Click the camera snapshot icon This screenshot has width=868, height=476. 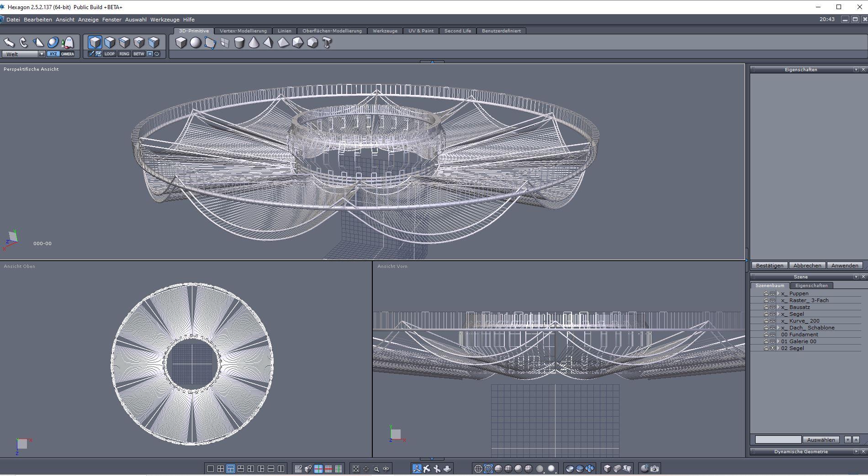point(655,468)
